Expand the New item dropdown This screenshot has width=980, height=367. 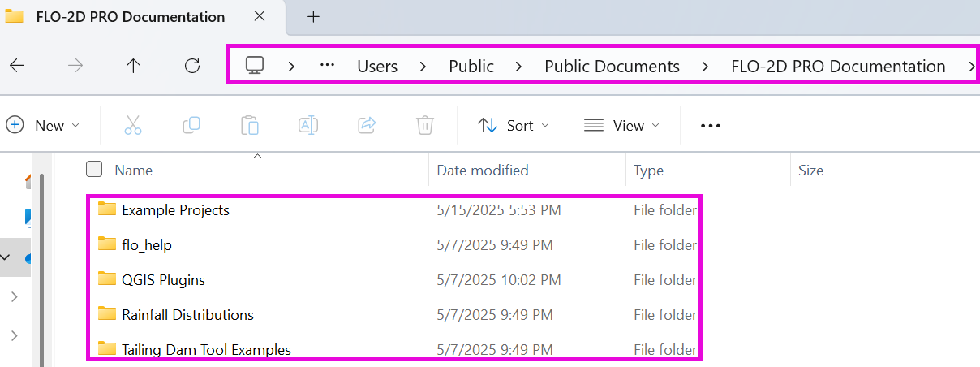[x=43, y=125]
